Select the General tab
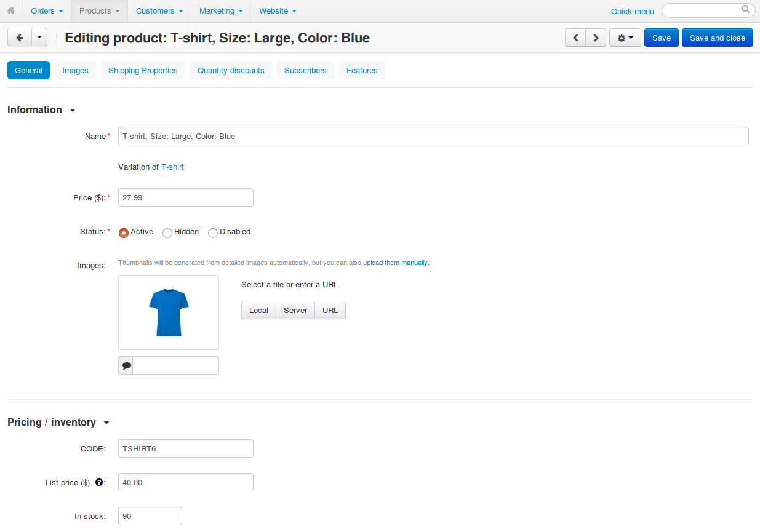The height and width of the screenshot is (532, 760). [x=28, y=70]
